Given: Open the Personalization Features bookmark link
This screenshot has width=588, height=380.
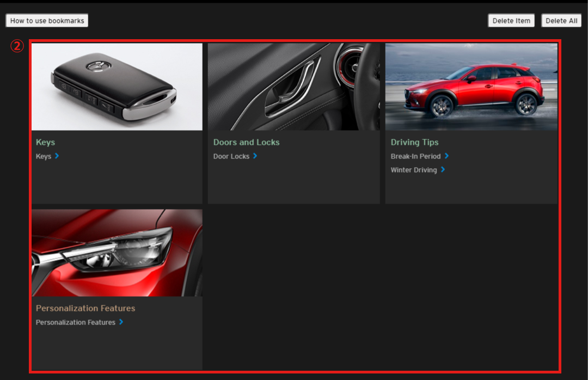Looking at the screenshot, I should pyautogui.click(x=75, y=322).
